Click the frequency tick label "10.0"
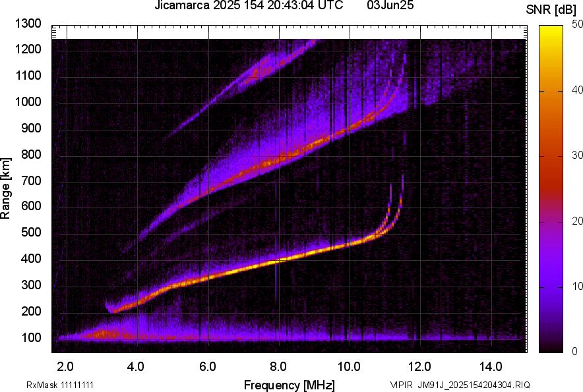This screenshot has height=392, width=583. click(349, 367)
